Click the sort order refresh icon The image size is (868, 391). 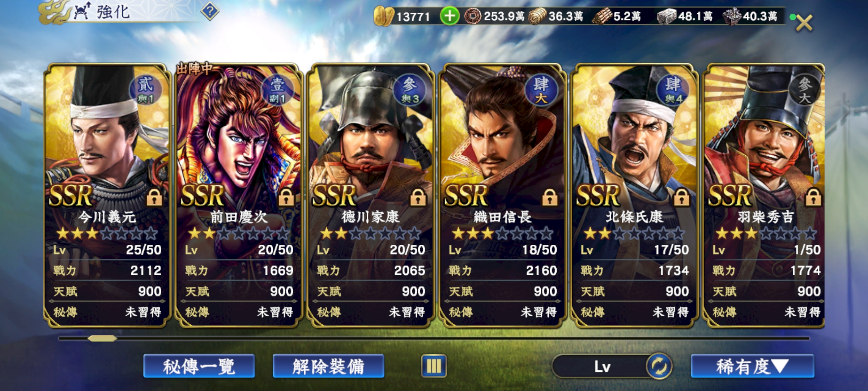point(659,366)
